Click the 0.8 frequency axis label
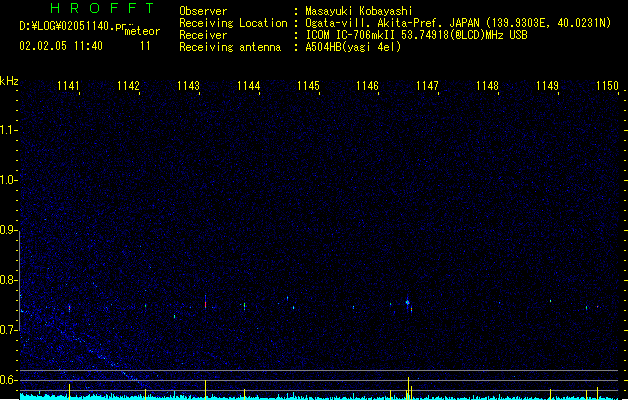The image size is (629, 400). point(7,280)
